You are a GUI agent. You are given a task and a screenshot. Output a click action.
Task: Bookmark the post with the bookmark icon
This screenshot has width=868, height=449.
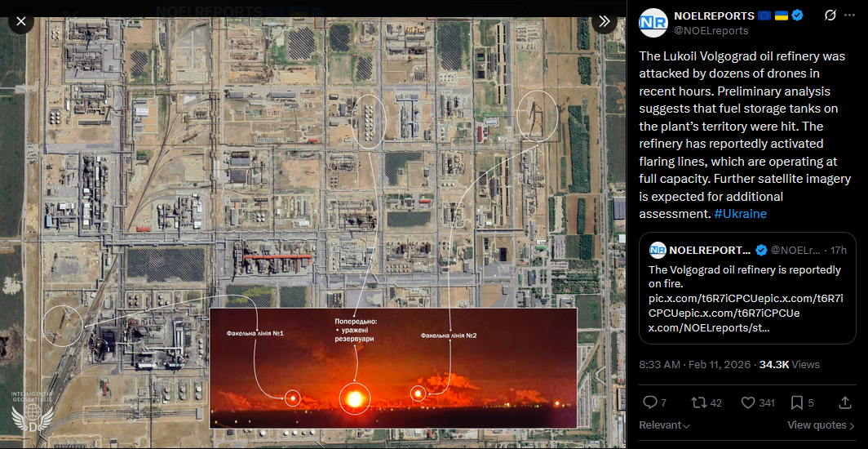coord(796,402)
